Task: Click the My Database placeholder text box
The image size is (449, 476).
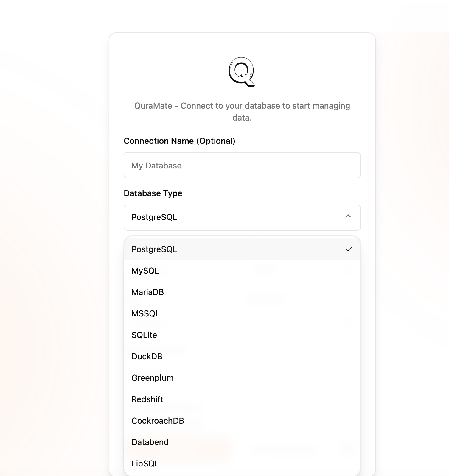Action: [x=242, y=165]
